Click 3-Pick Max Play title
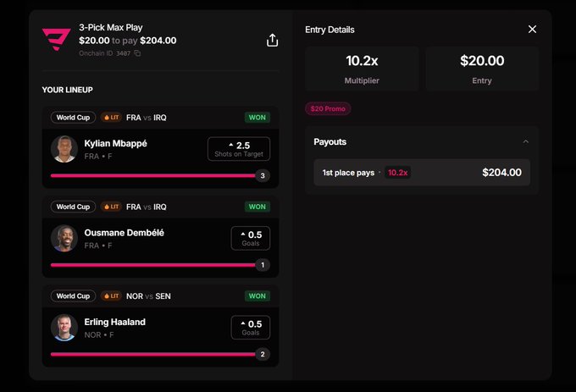This screenshot has height=392, width=576. (x=111, y=28)
